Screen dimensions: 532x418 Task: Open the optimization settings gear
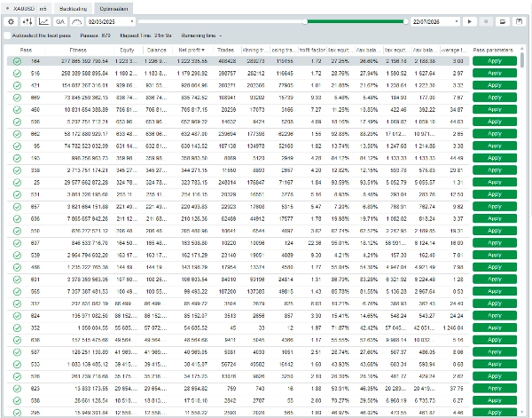11,21
